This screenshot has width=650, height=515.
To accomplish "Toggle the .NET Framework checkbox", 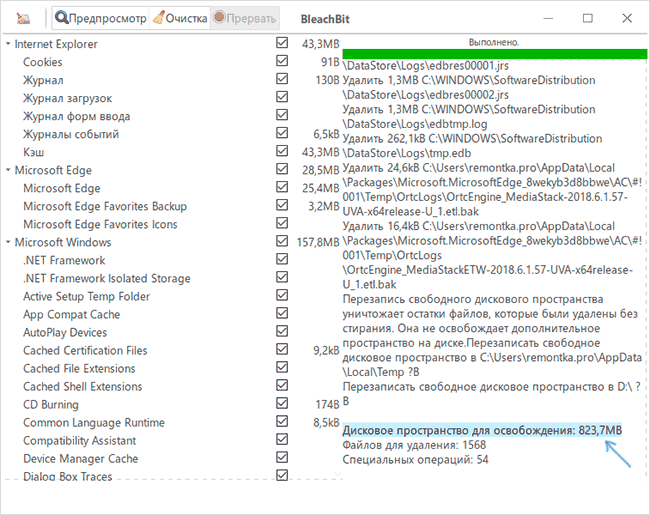I will point(282,259).
